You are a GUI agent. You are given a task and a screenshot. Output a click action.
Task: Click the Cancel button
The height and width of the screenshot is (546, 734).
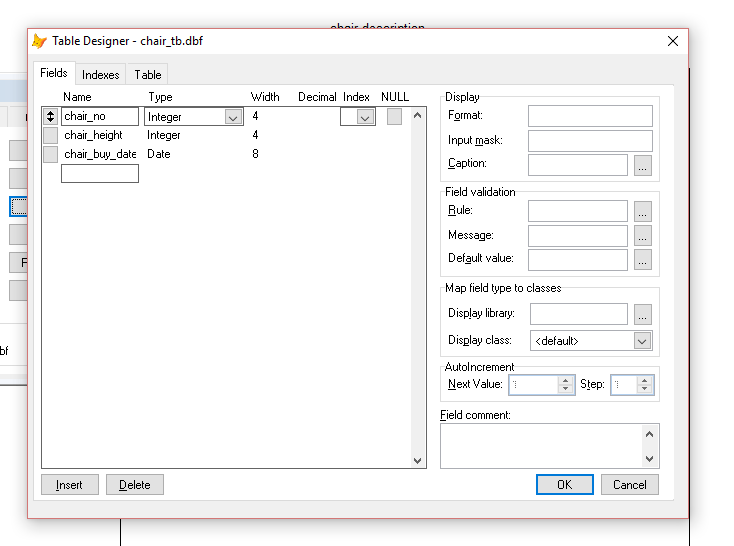coord(630,485)
